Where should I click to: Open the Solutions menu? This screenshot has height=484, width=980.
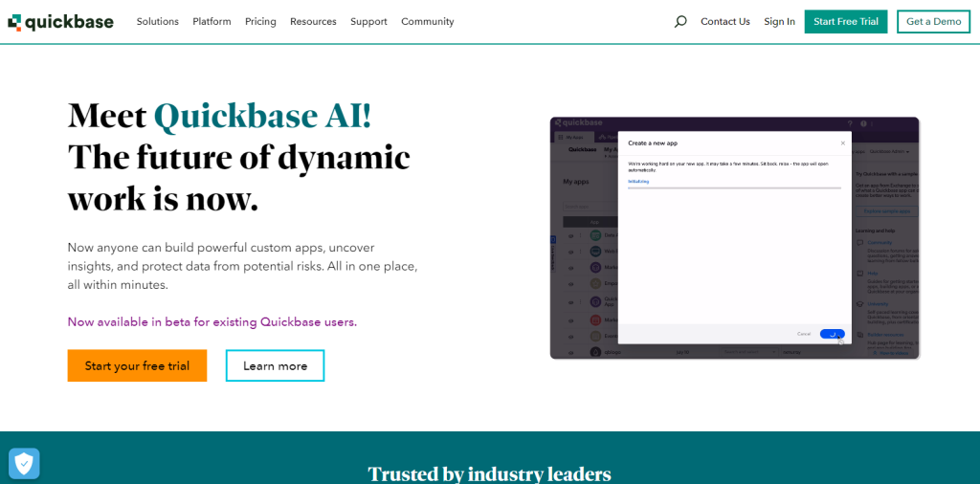(x=158, y=21)
